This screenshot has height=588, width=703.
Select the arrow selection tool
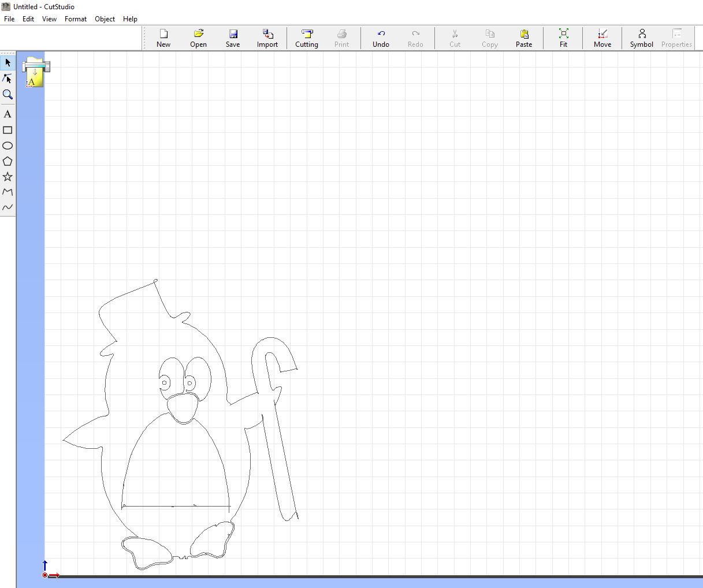tap(8, 62)
